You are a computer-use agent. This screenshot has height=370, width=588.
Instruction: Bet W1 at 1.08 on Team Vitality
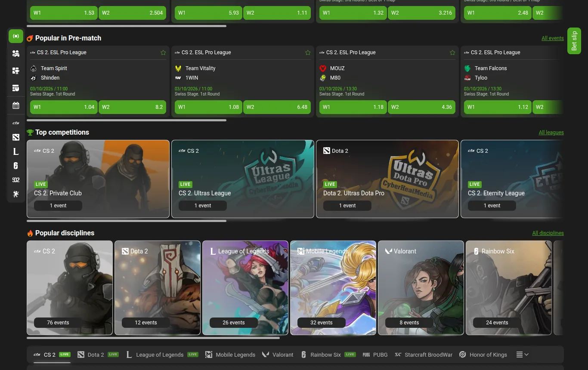[x=208, y=107]
